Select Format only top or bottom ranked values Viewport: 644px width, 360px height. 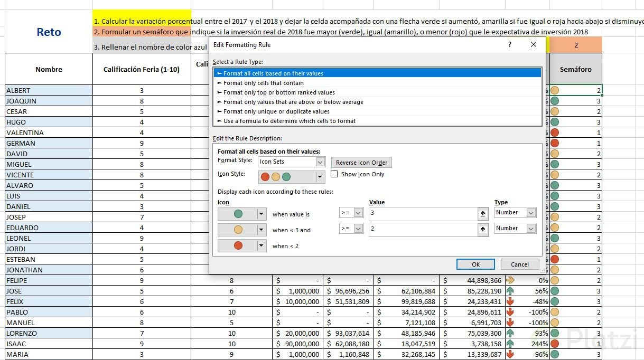pos(377,92)
